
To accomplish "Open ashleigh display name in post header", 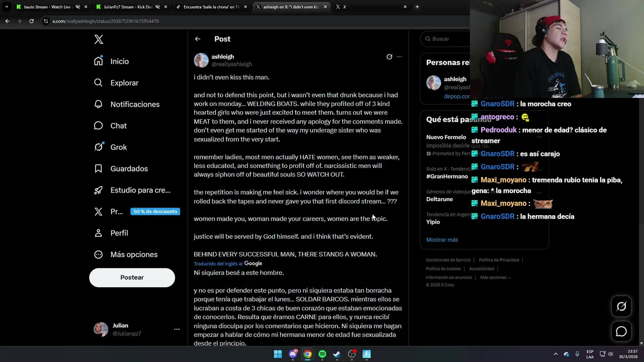I will 222,57.
